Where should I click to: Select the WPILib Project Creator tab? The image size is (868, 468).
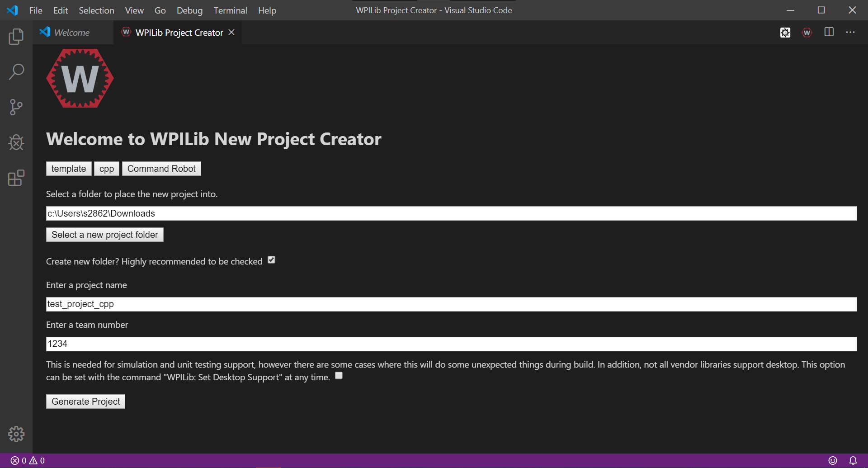(178, 32)
